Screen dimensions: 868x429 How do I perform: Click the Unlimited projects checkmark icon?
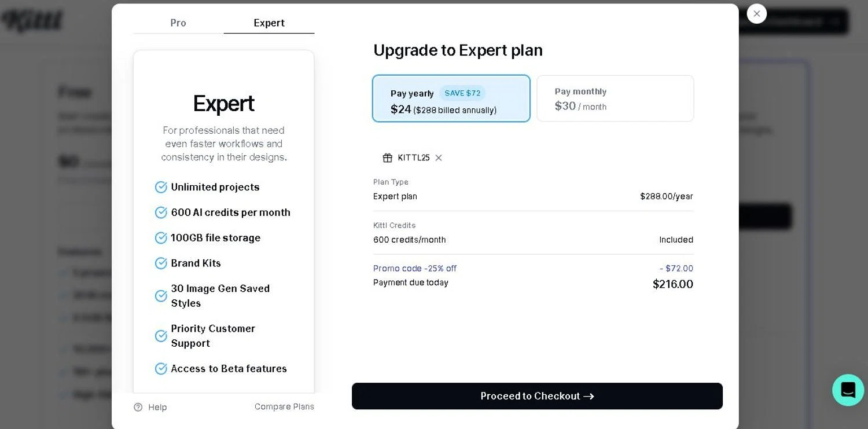pyautogui.click(x=161, y=187)
